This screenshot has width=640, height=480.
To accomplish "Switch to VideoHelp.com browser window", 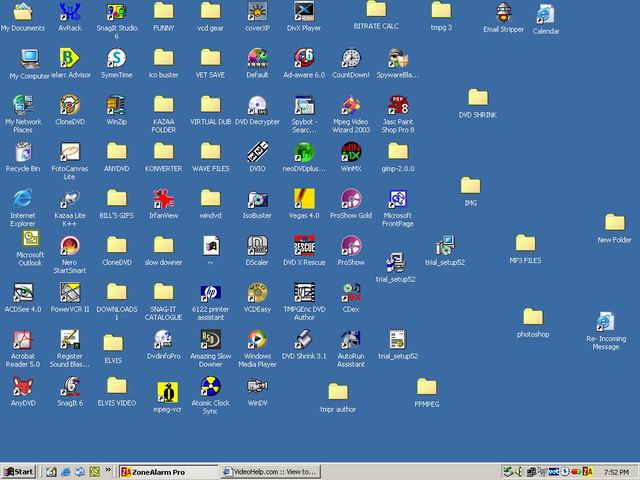I will pos(270,472).
